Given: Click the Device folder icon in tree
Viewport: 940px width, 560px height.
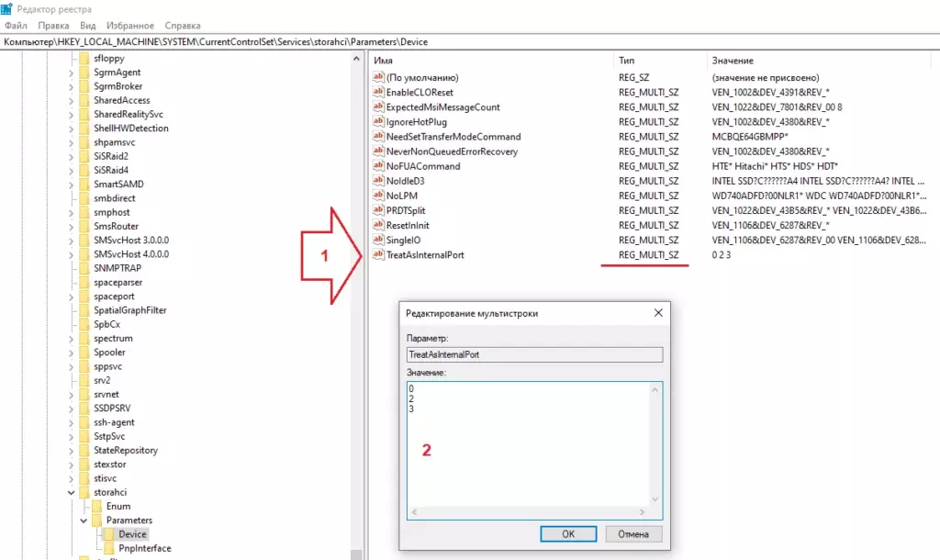Looking at the screenshot, I should 109,533.
